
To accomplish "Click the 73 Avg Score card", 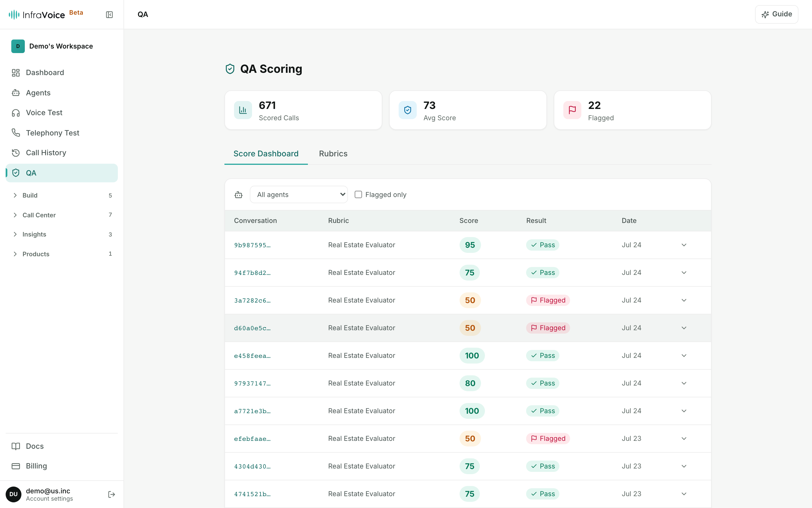I will click(468, 110).
